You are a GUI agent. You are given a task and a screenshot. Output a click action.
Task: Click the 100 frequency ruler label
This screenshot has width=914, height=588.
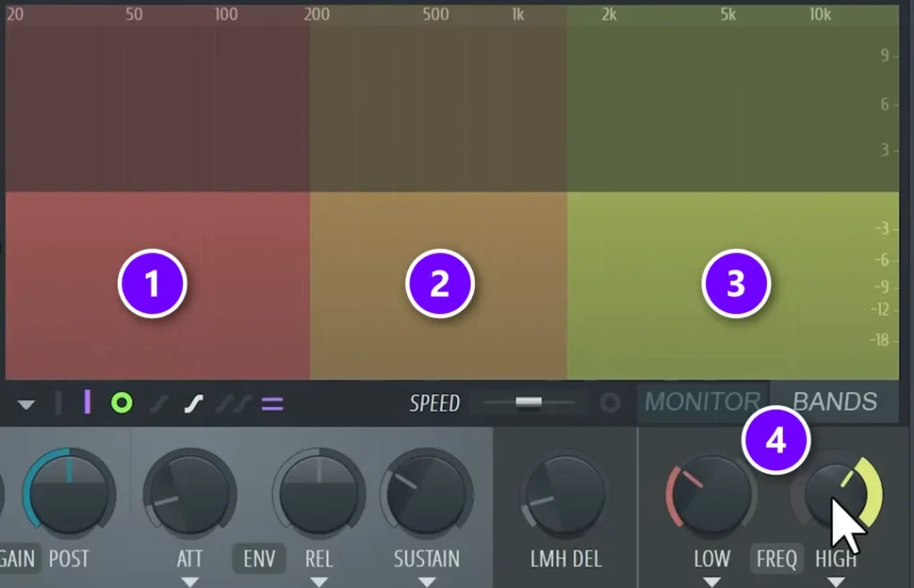pyautogui.click(x=226, y=14)
